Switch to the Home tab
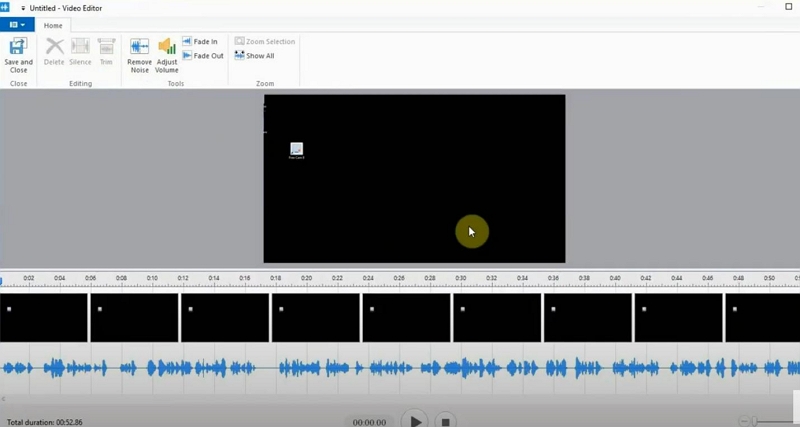800x427 pixels. (53, 26)
